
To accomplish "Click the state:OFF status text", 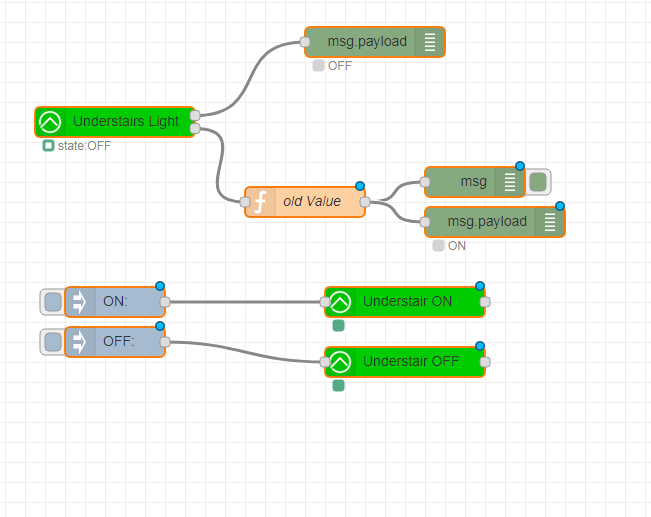I will (84, 146).
